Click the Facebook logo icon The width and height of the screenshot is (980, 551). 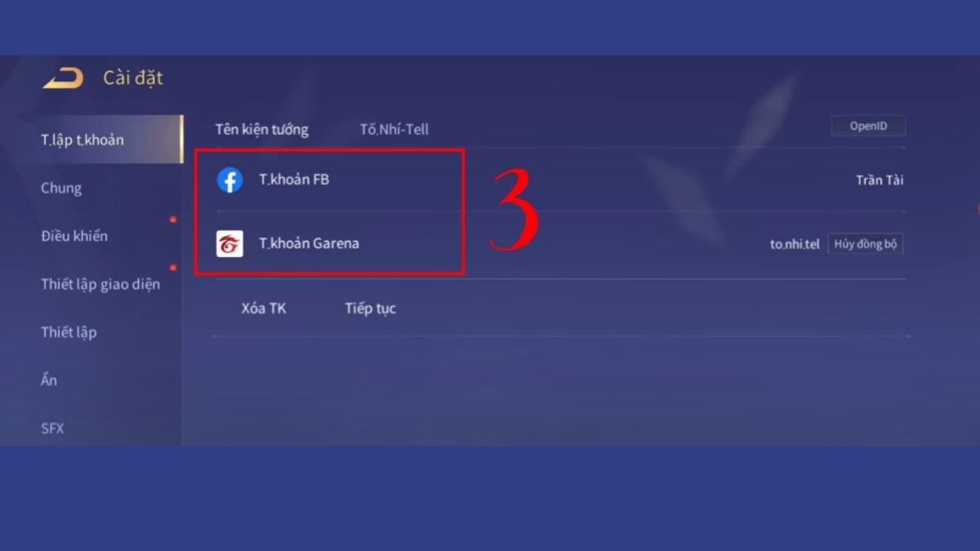(x=229, y=180)
